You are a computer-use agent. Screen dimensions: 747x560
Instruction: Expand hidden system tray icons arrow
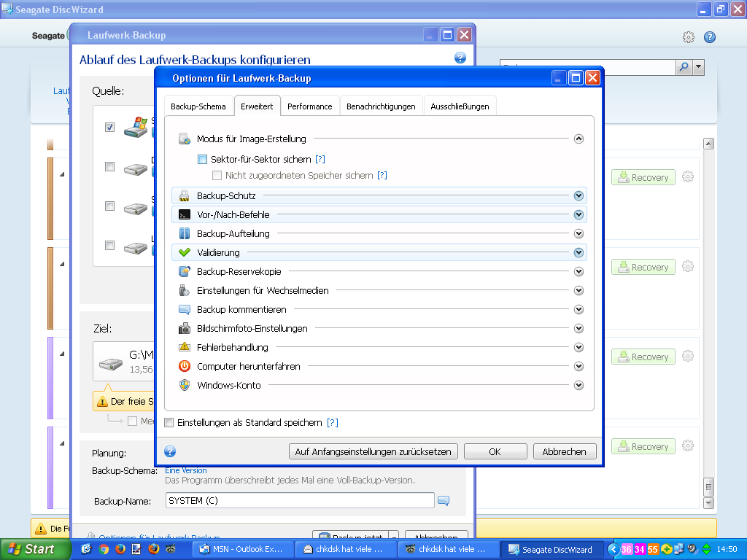coord(614,550)
